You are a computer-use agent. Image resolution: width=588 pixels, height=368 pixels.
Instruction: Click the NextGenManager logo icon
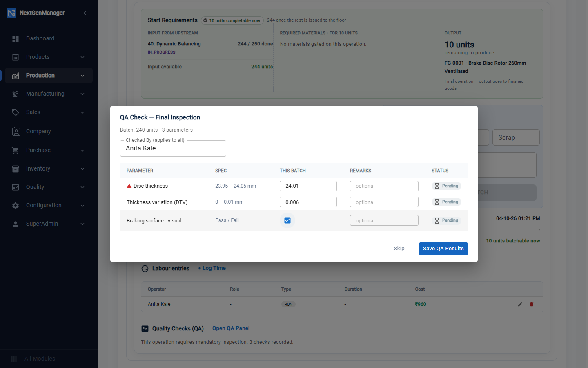click(x=11, y=13)
